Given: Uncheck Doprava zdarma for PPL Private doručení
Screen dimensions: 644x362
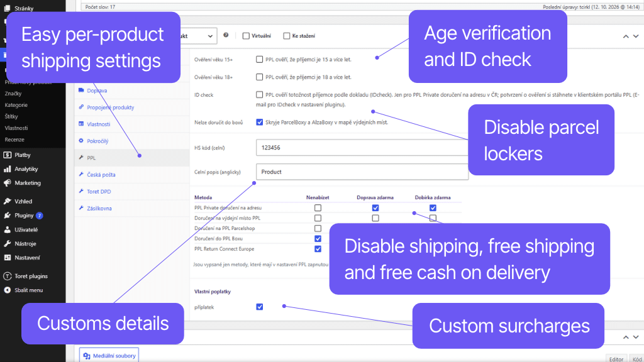Looking at the screenshot, I should click(375, 207).
